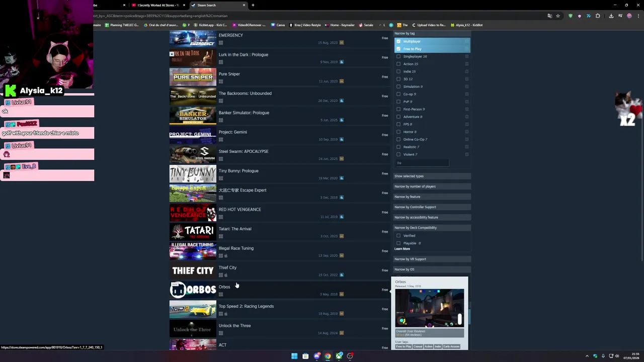Open the Windows Start menu
The image size is (644, 362).
[x=294, y=356]
